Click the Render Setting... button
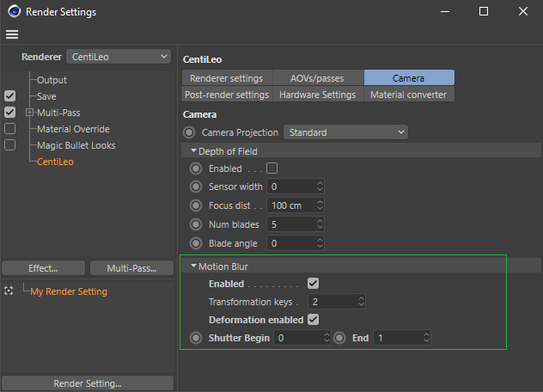Viewport: 543px width, 392px height. pyautogui.click(x=88, y=383)
